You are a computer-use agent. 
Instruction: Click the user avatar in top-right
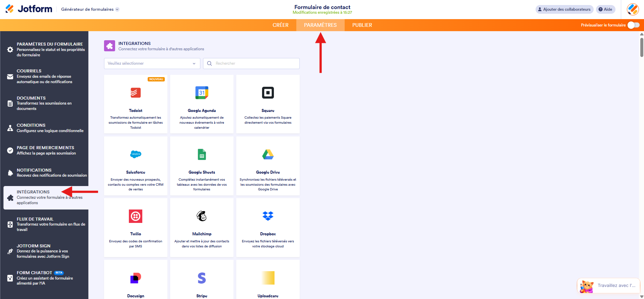[633, 9]
